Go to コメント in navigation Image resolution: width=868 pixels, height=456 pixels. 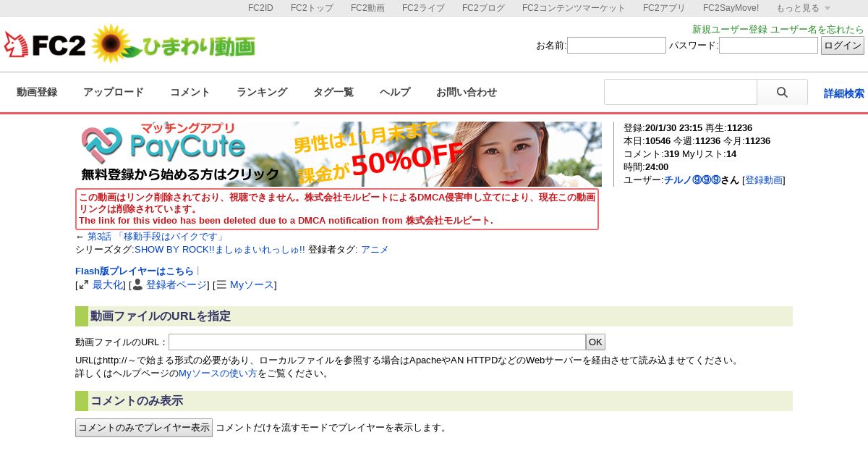[190, 93]
